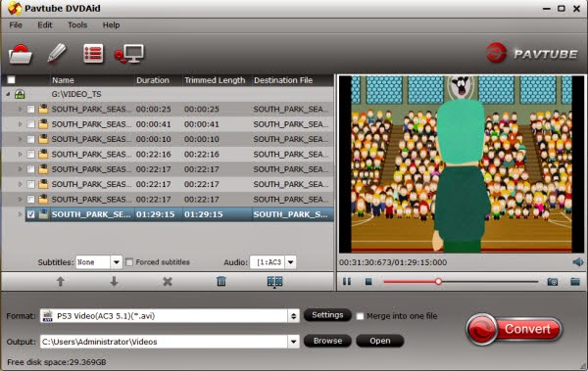The height and width of the screenshot is (371, 588).
Task: Click the folder icon of the 00:00:25 title
Action: coord(43,109)
